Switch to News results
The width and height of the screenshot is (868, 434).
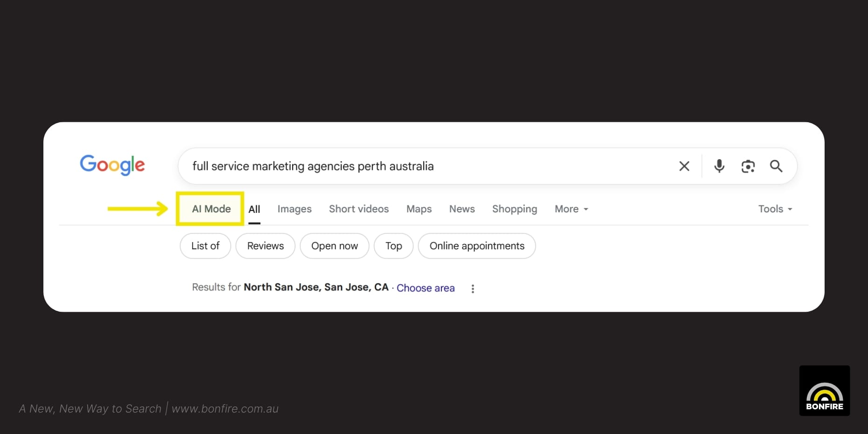(x=462, y=209)
